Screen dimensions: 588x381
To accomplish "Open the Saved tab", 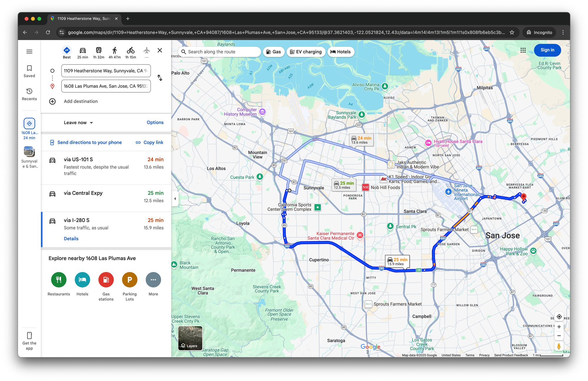I will tap(29, 71).
